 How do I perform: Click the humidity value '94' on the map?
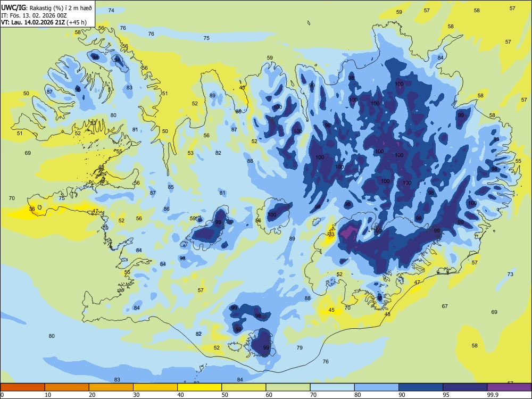[x=118, y=60]
